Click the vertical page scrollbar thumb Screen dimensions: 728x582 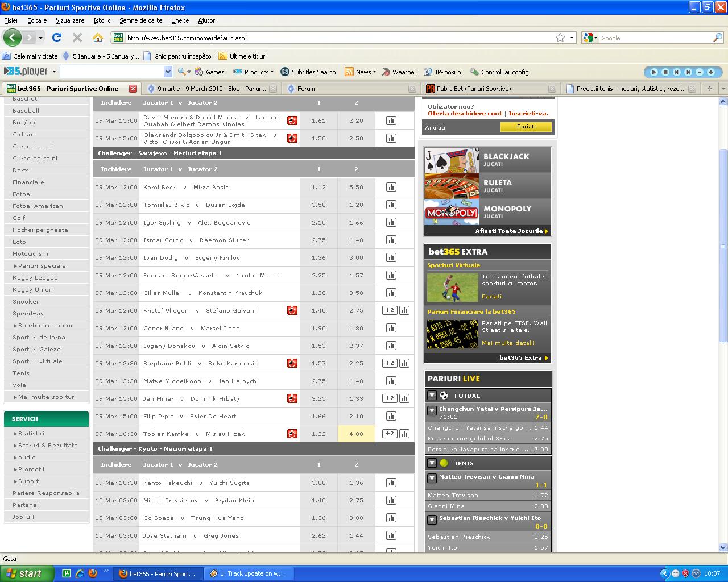(x=723, y=246)
